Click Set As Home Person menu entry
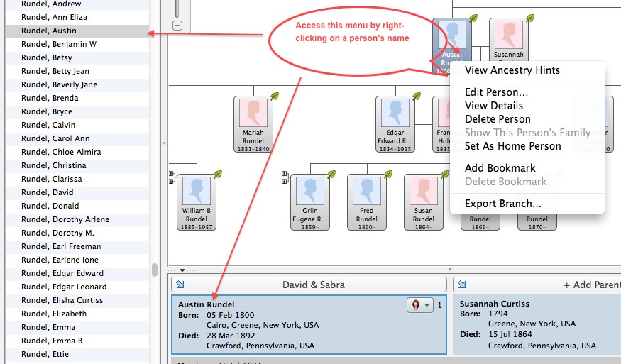The width and height of the screenshot is (621, 364). click(x=512, y=146)
